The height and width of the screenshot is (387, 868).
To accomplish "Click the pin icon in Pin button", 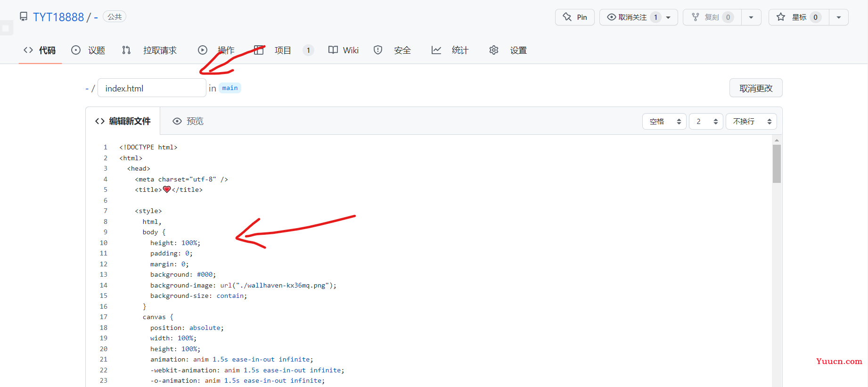I will tap(567, 17).
